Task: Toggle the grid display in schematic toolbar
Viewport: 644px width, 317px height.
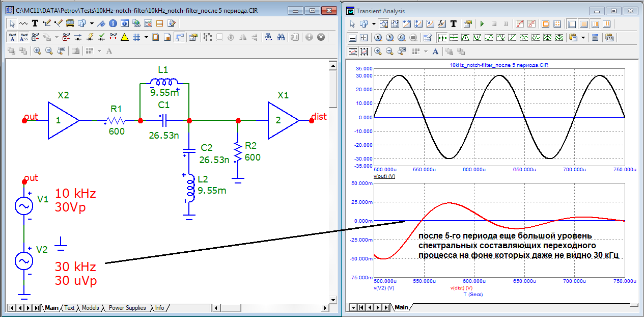Action: (136, 37)
